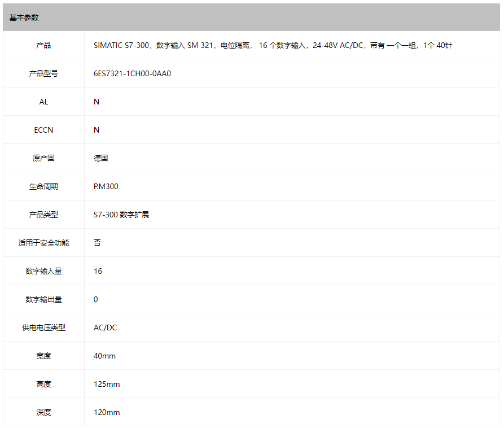Click the 数字输入量 label
The width and height of the screenshot is (504, 428).
point(43,272)
